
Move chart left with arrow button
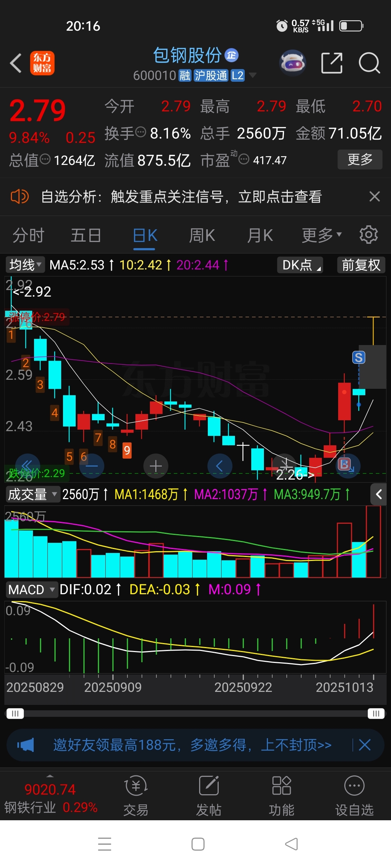pyautogui.click(x=220, y=466)
